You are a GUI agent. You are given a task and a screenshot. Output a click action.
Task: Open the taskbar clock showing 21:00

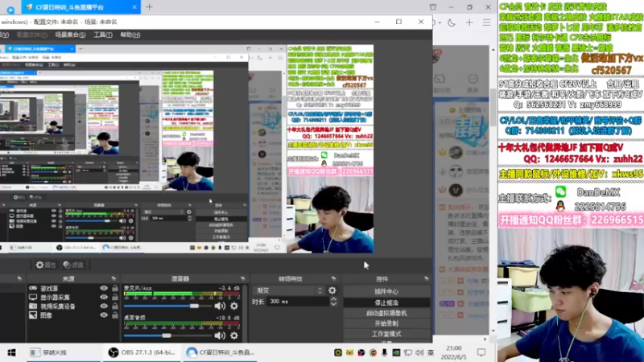tap(453, 352)
